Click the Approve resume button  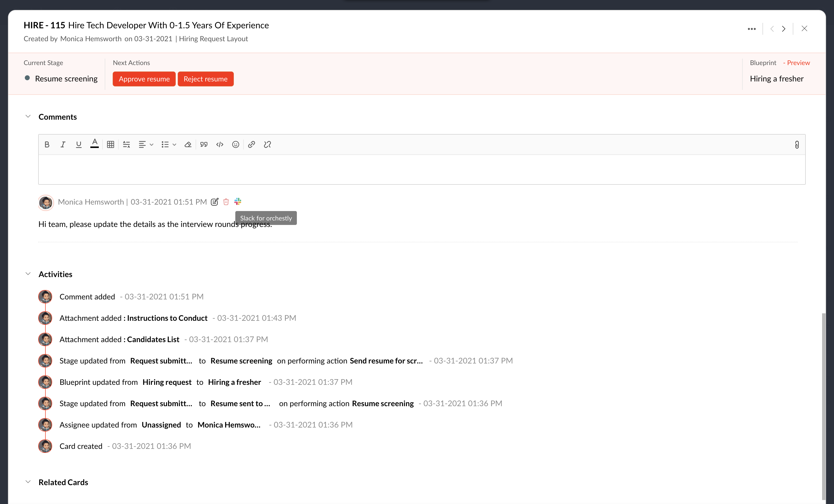[144, 79]
